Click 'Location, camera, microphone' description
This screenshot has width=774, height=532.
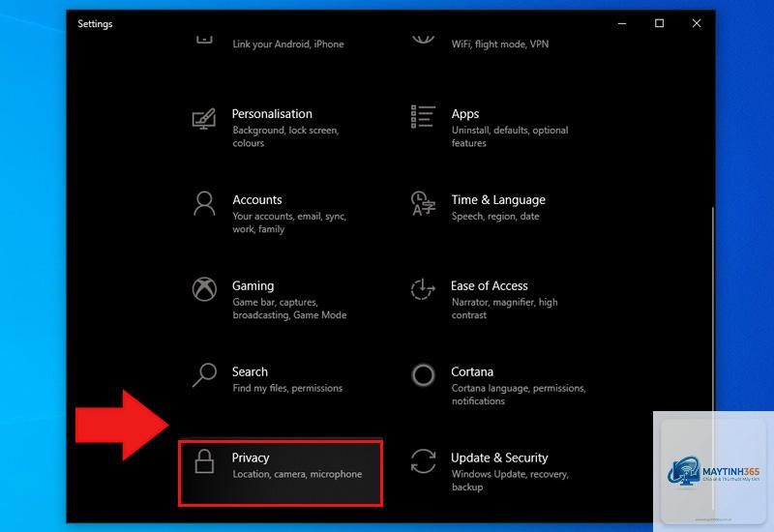pyautogui.click(x=297, y=474)
